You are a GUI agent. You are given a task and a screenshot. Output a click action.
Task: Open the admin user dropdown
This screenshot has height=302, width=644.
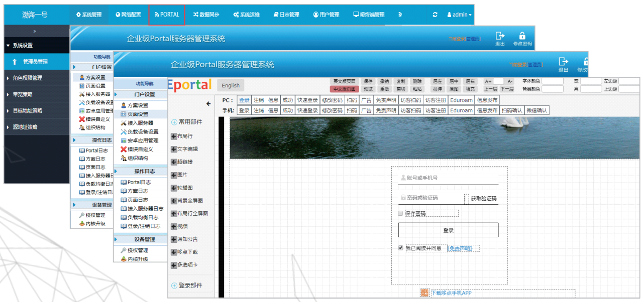click(x=459, y=15)
